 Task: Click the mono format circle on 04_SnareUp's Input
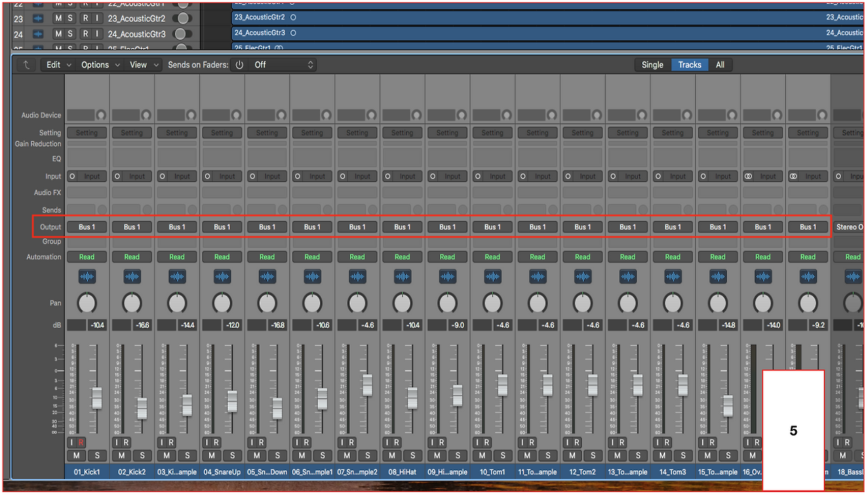tap(208, 176)
